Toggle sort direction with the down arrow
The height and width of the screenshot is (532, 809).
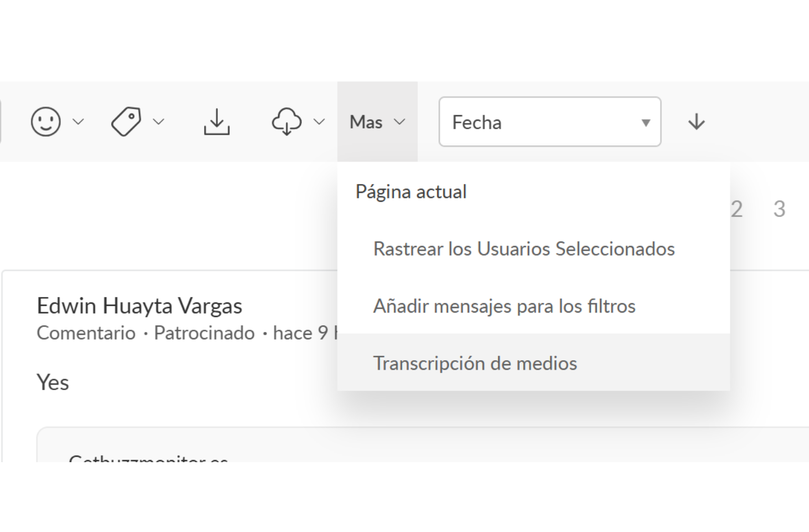(x=696, y=122)
